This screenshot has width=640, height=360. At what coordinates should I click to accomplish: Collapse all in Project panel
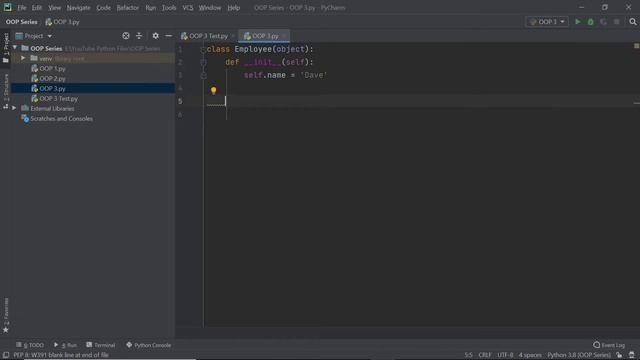tap(139, 36)
